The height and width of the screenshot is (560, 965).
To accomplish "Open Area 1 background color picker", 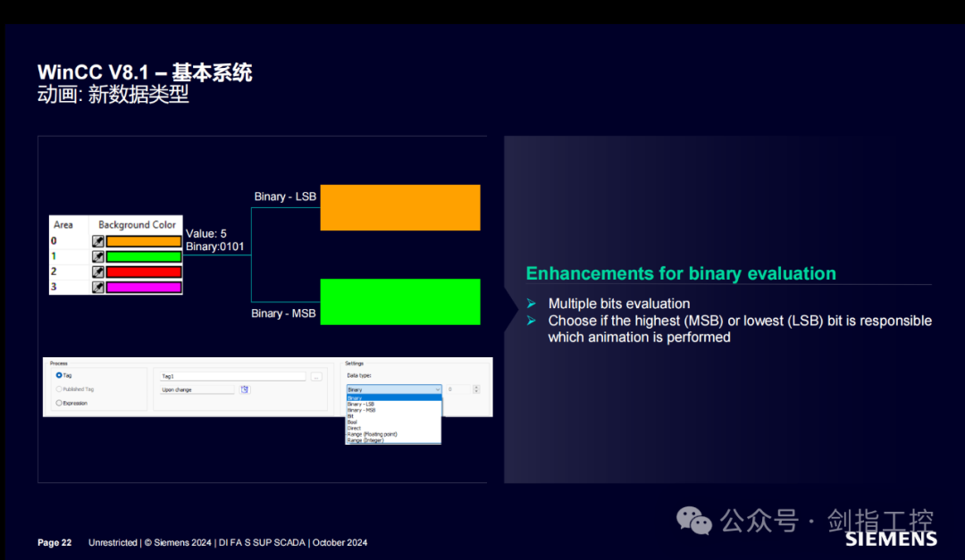I will pyautogui.click(x=98, y=256).
